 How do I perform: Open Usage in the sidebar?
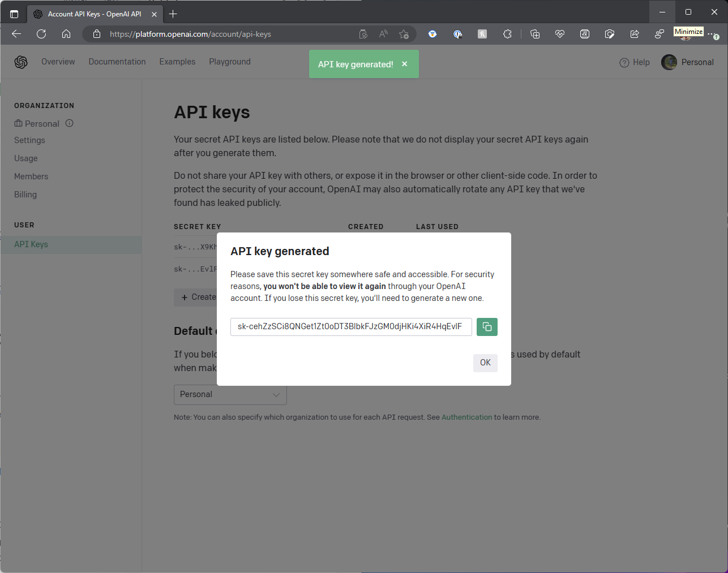(x=26, y=158)
